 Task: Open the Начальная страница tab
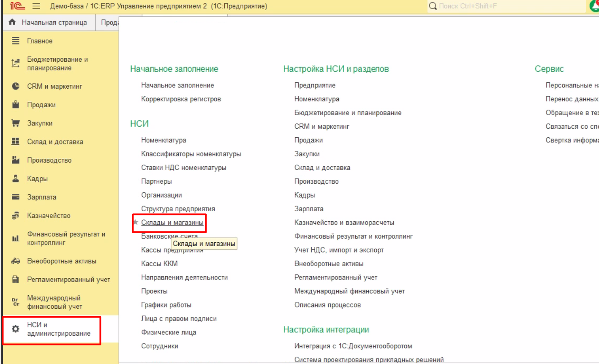[x=49, y=22]
